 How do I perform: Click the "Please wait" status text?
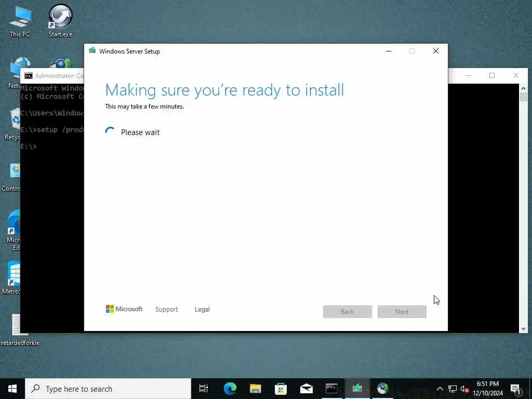tap(140, 132)
